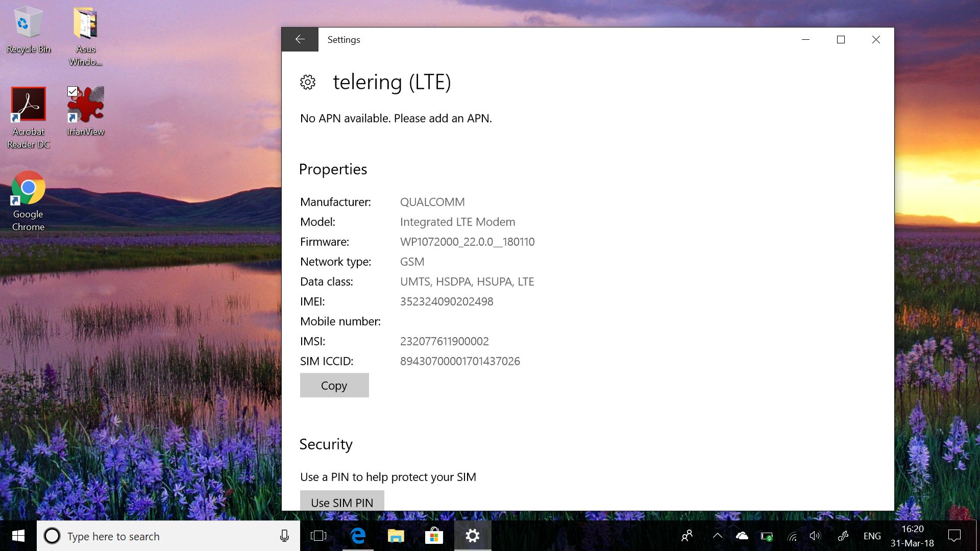Open the cellular network signal flyout

click(792, 536)
